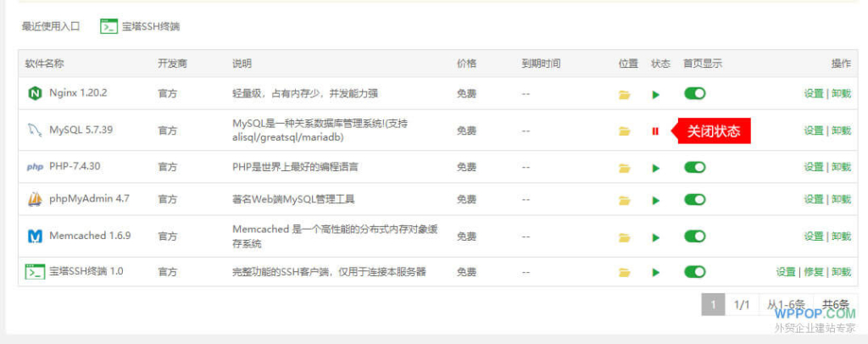Viewport: 868px width, 344px height.
Task: Click the PHP-7.4.30 running status icon
Action: click(656, 168)
